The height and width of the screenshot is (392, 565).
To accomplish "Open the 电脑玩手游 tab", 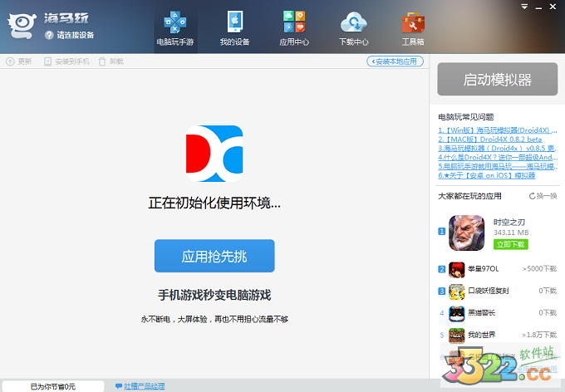I will point(175,29).
